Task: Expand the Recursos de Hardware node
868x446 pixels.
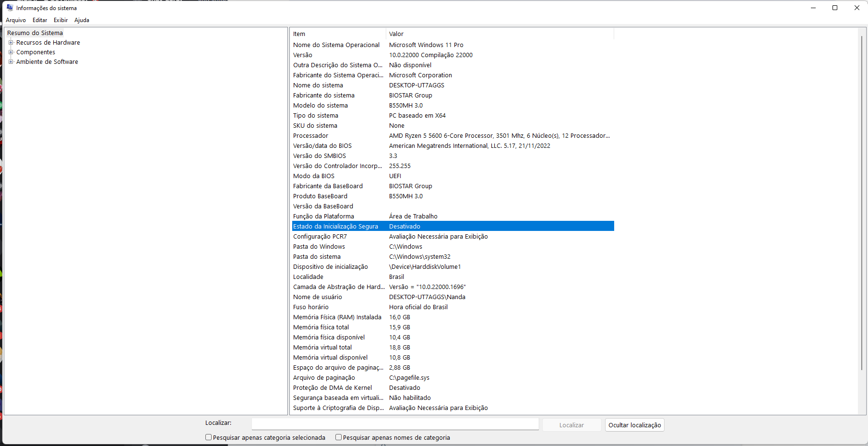Action: coord(11,43)
